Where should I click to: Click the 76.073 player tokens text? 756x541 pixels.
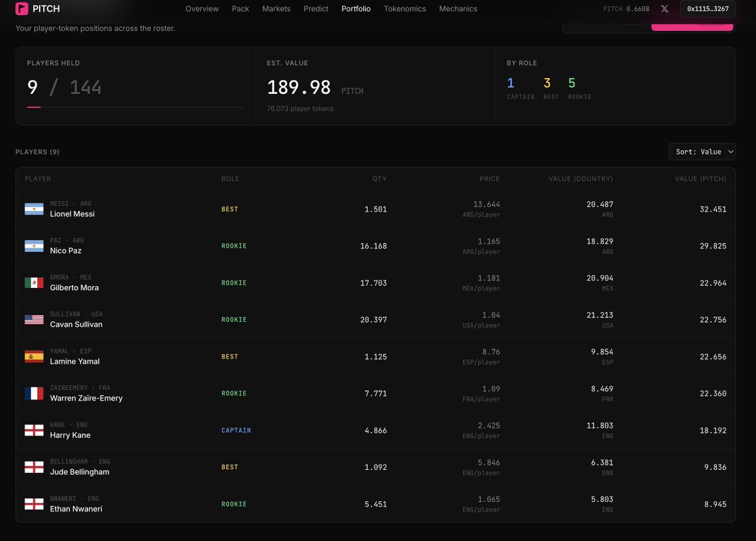click(x=301, y=108)
